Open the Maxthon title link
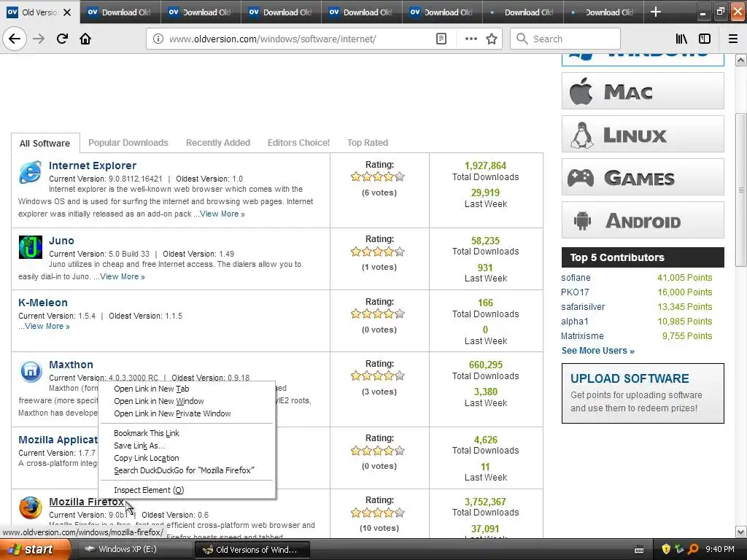Image resolution: width=747 pixels, height=560 pixels. point(71,365)
